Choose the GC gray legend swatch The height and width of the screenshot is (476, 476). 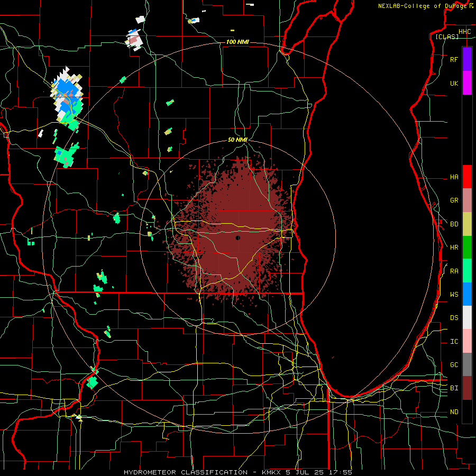coord(467,364)
